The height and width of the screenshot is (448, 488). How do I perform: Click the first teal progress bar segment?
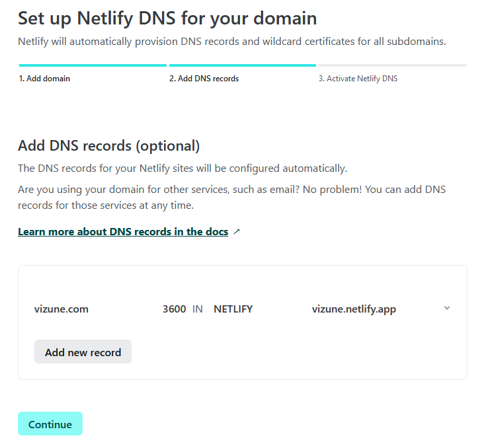pos(93,65)
